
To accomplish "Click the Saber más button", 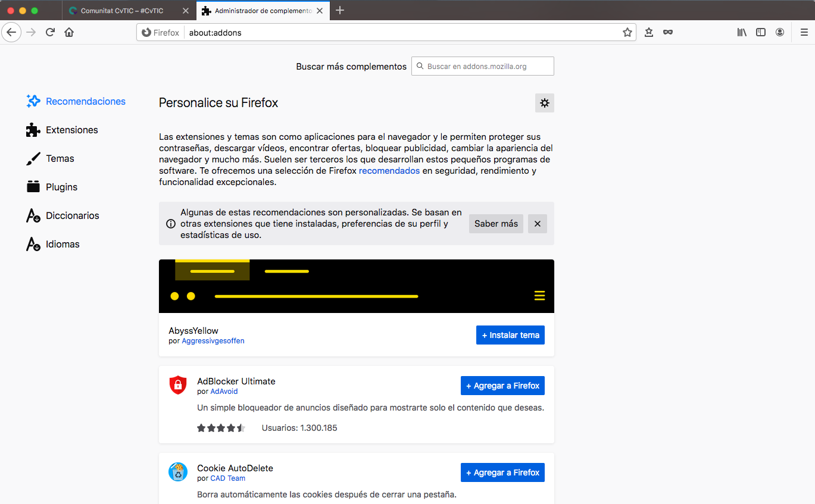I will [496, 224].
